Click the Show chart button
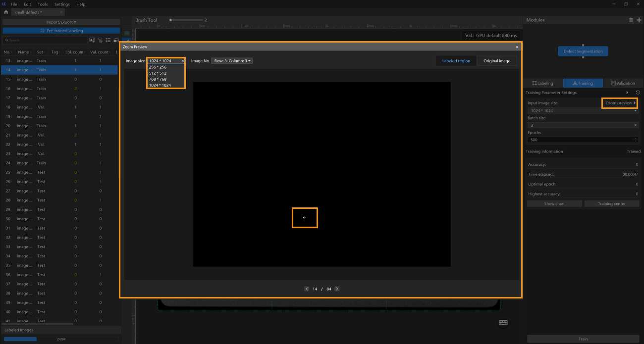This screenshot has height=344, width=644. tap(554, 203)
